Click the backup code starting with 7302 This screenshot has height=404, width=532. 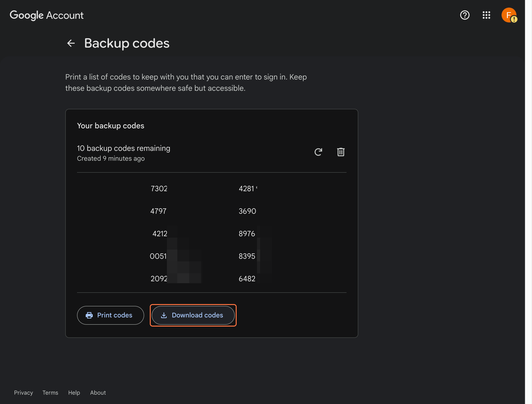pyautogui.click(x=159, y=189)
